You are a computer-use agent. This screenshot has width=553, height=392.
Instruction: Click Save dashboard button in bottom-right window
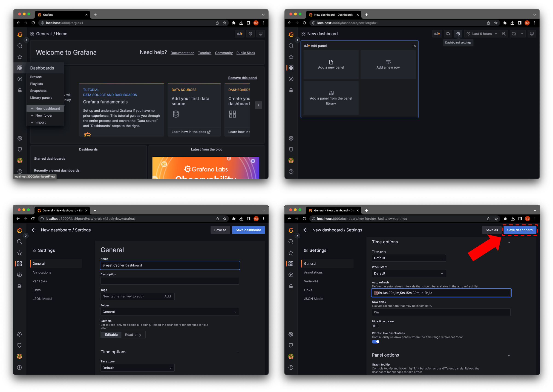519,230
